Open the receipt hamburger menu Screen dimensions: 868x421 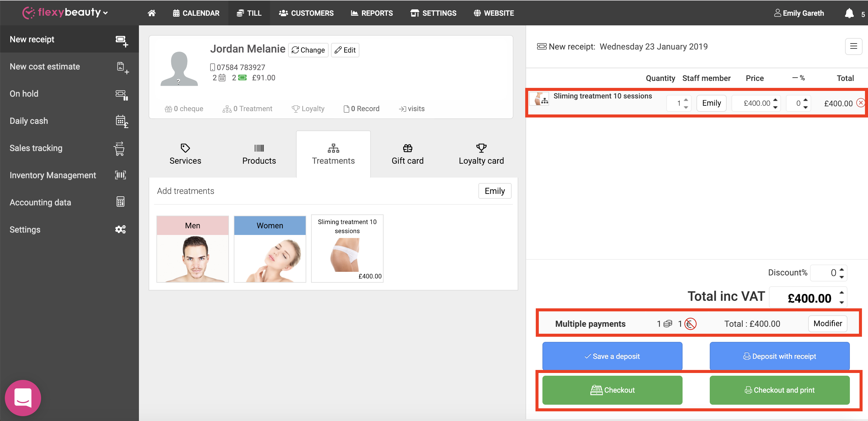[853, 46]
